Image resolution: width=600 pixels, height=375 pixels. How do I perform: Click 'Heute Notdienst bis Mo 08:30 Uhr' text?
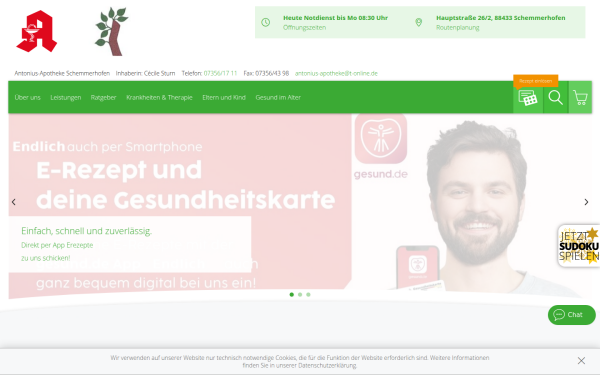tap(336, 18)
